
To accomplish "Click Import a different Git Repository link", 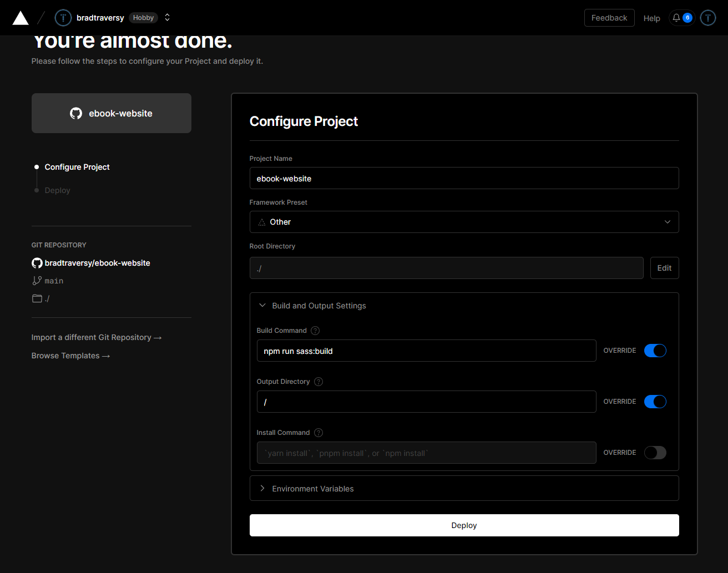I will [x=97, y=337].
